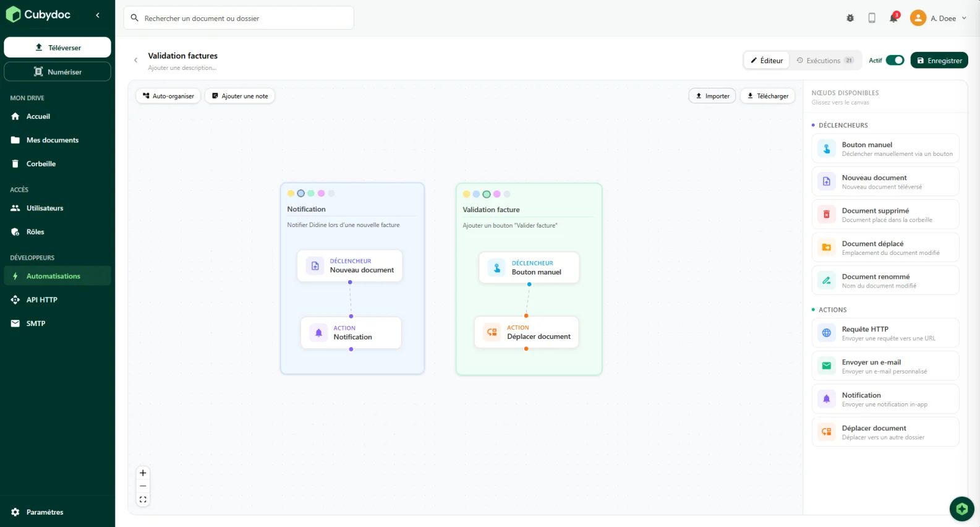Click the Requête HTTP globe icon in the node list
The image size is (980, 527).
pos(827,333)
